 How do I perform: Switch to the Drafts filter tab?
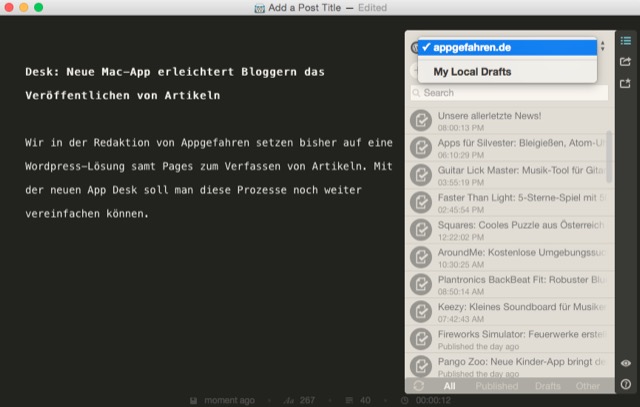[x=547, y=386]
